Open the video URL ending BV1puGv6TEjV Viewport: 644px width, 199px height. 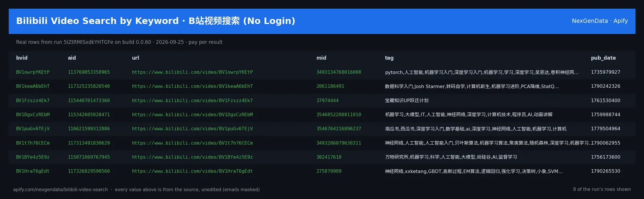point(192,128)
